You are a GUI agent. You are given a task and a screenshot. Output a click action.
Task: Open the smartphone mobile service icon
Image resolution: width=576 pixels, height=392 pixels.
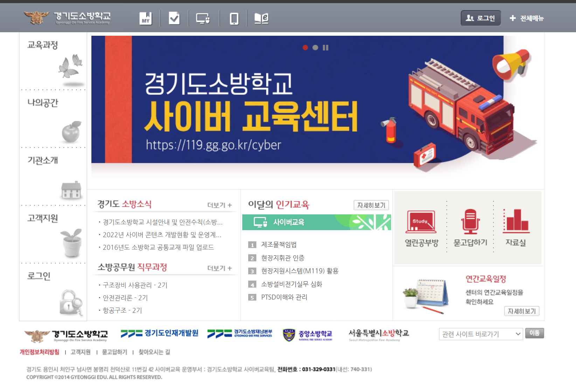tap(234, 18)
